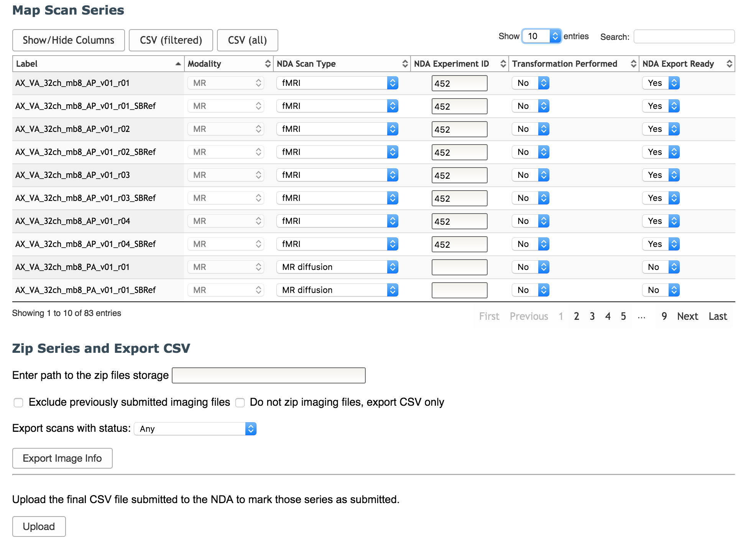
Task: Go to page 9 of entries
Action: coord(664,316)
